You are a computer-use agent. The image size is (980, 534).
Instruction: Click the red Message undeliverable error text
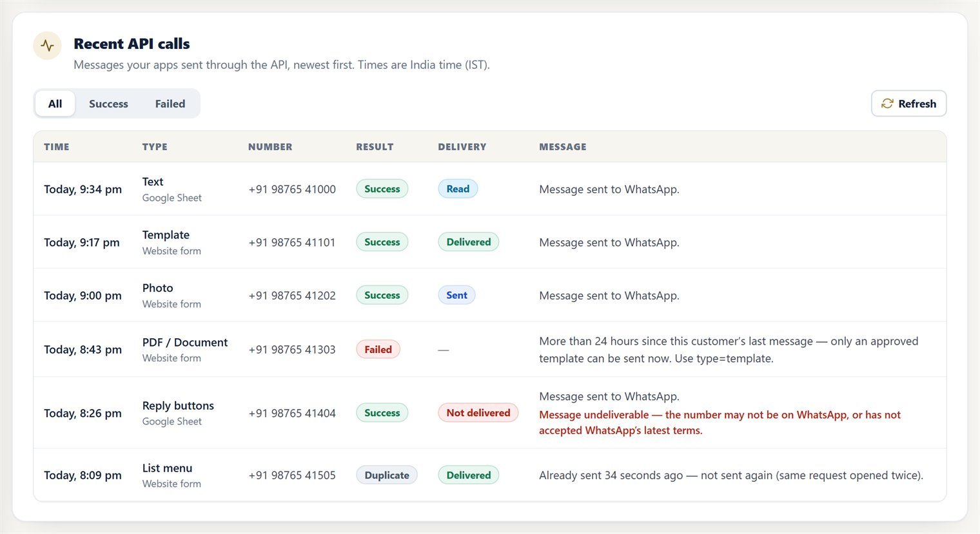tap(720, 423)
